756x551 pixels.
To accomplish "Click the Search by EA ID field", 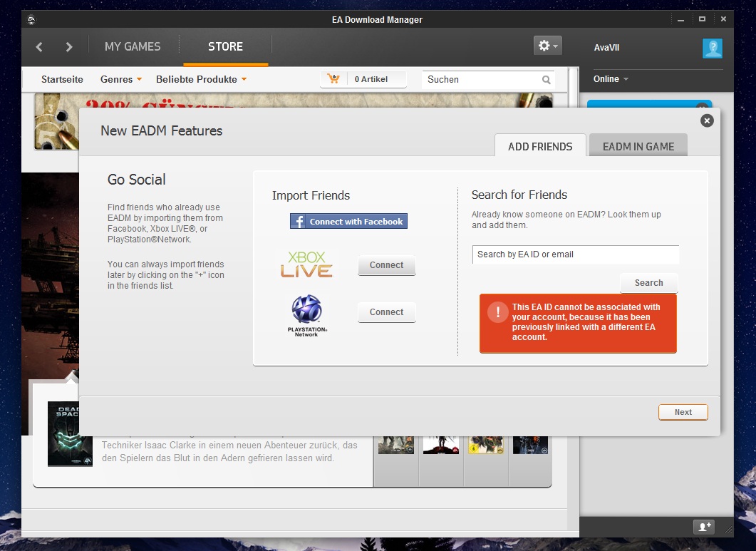I will [x=575, y=254].
